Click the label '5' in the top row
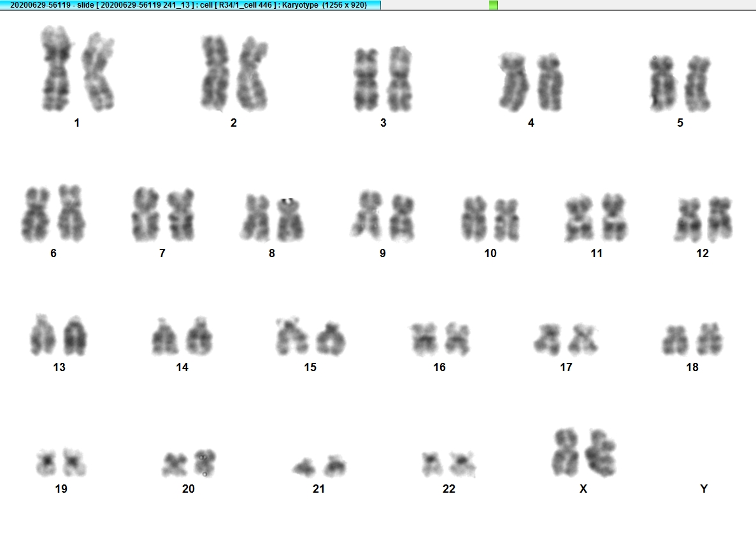This screenshot has width=756, height=557. 680,123
